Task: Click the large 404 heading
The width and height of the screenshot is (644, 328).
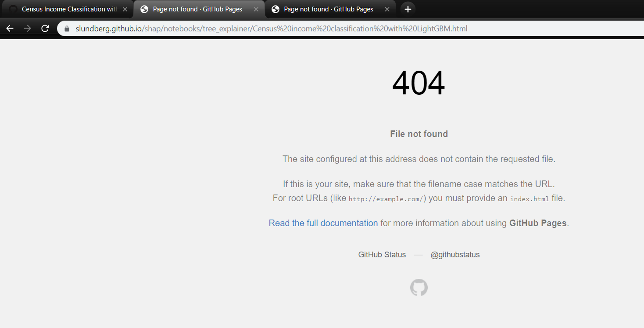Action: click(x=419, y=83)
